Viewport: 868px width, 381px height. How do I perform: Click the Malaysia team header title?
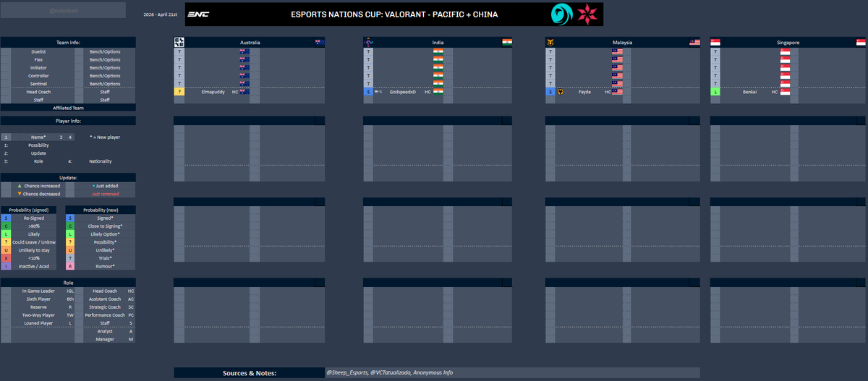(x=622, y=43)
